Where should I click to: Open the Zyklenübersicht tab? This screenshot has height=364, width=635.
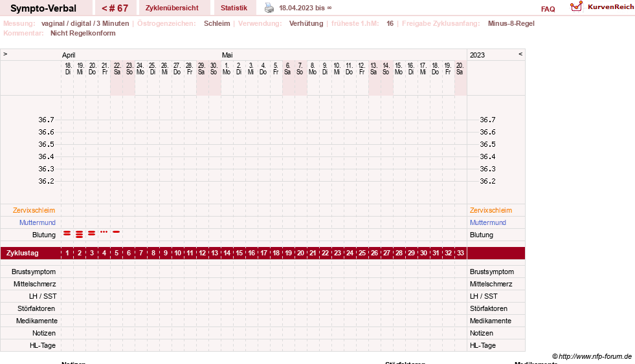click(x=172, y=8)
